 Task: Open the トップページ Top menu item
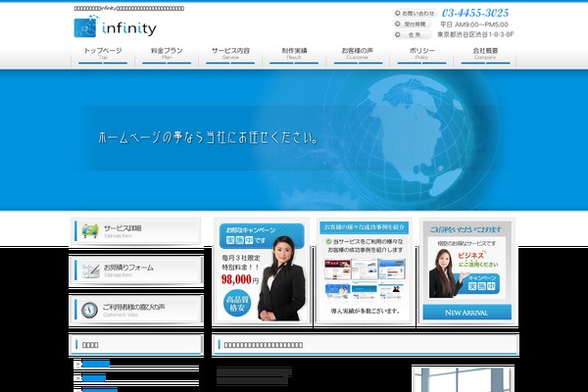coord(103,56)
